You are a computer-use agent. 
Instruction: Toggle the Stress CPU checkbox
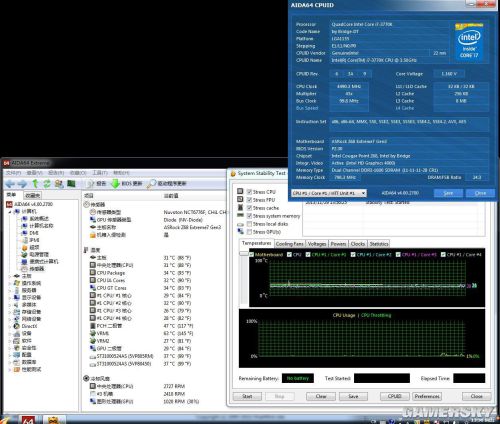249,192
